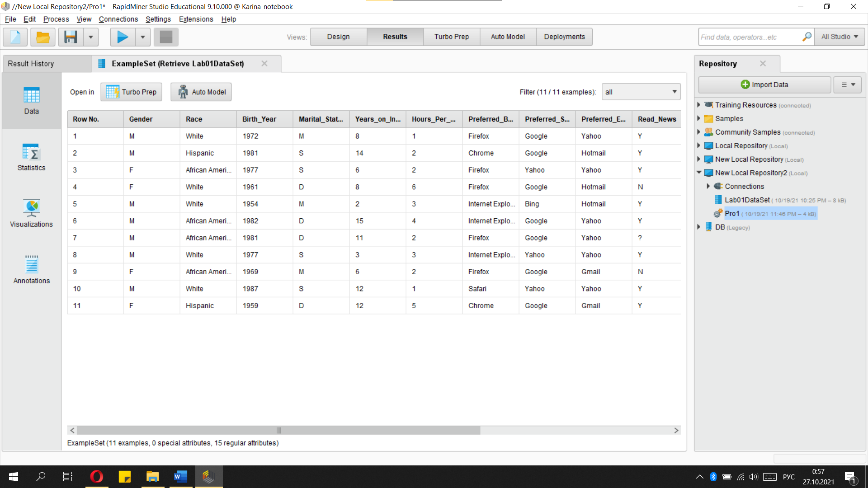Image resolution: width=868 pixels, height=488 pixels.
Task: Open the Sticky Notes taskbar icon
Action: tap(124, 477)
